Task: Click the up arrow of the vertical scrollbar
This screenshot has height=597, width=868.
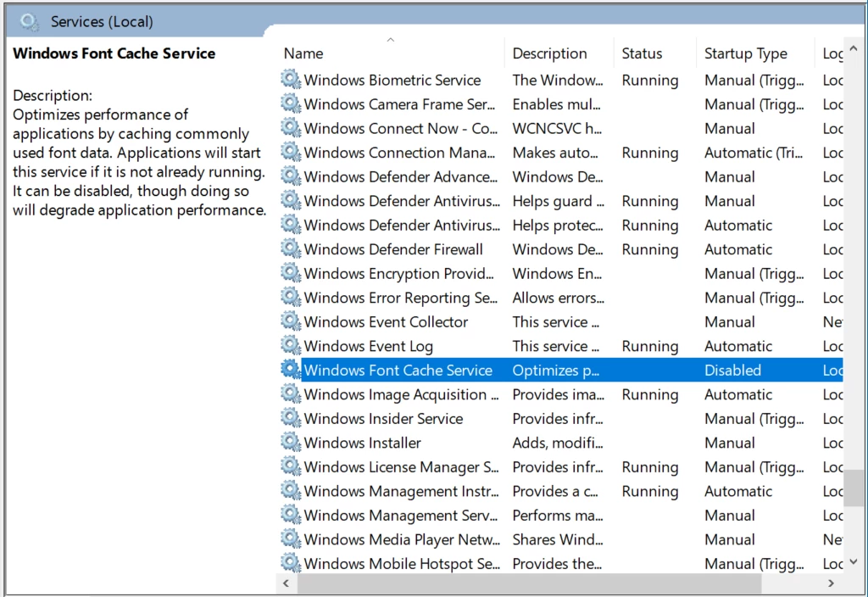Action: [854, 48]
